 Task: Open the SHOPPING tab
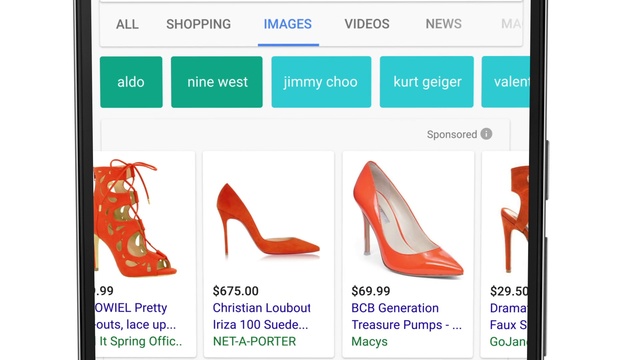(198, 24)
